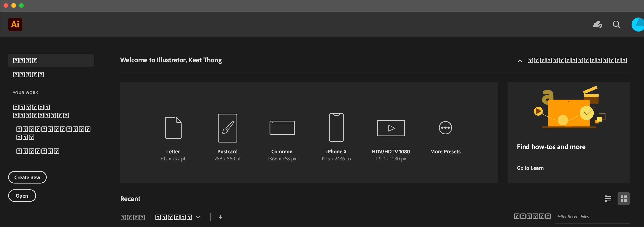Open the Recent sort-by dropdown
The height and width of the screenshot is (227, 644).
tap(177, 217)
